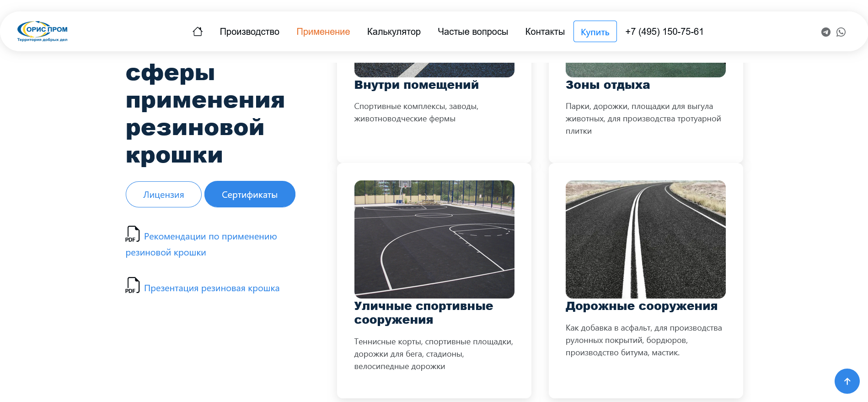This screenshot has height=402, width=868.
Task: Open Рекомендации по применению резиновой крошки PDF link
Action: pyautogui.click(x=210, y=237)
